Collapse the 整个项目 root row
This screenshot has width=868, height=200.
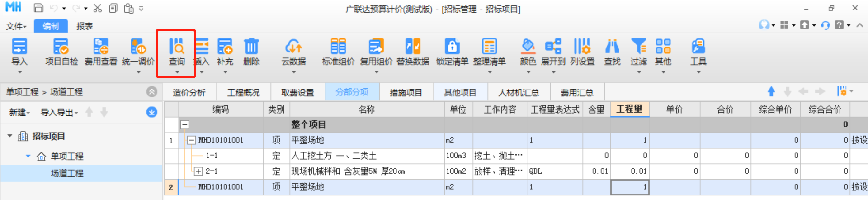(185, 124)
